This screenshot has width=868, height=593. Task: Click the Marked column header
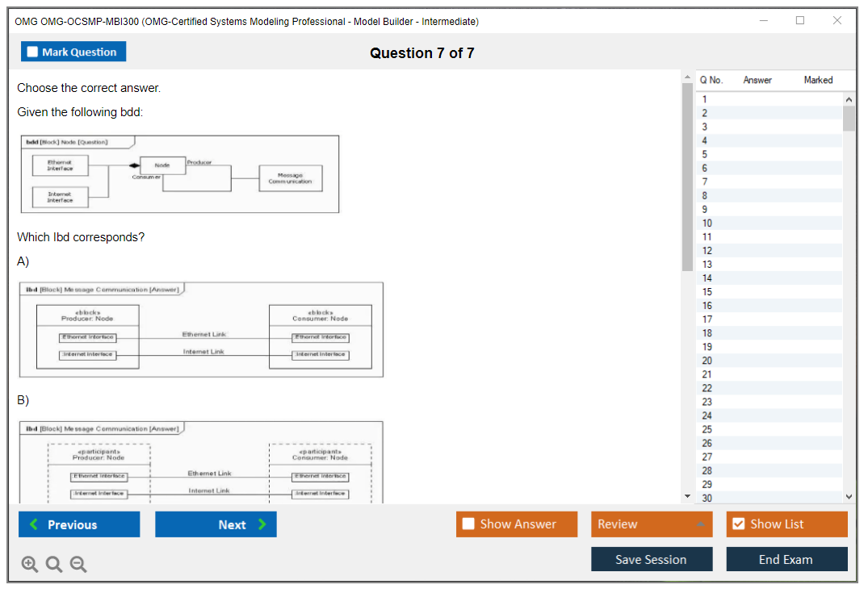tap(817, 80)
